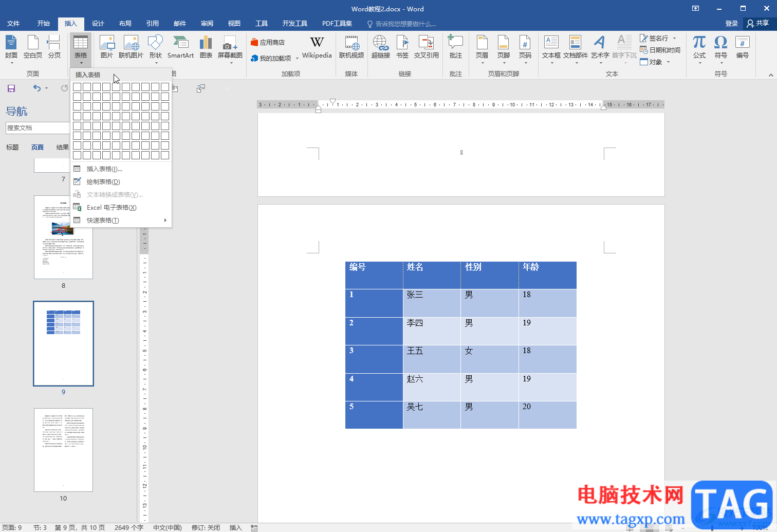
Task: Switch to the Layout (布局) tab
Action: (x=125, y=24)
